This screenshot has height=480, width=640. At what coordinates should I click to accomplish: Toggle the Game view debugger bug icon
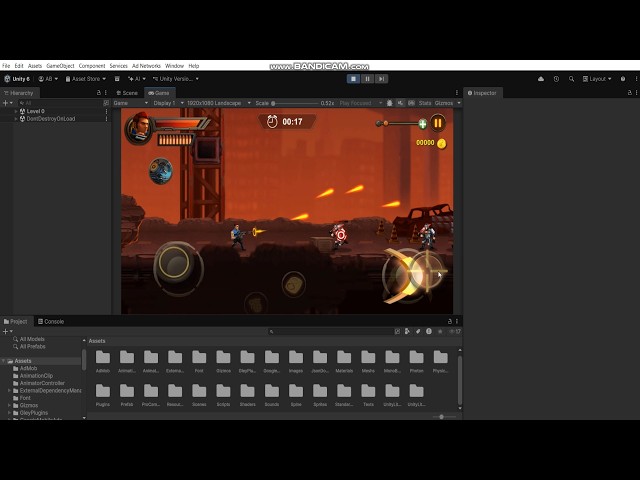click(x=390, y=103)
